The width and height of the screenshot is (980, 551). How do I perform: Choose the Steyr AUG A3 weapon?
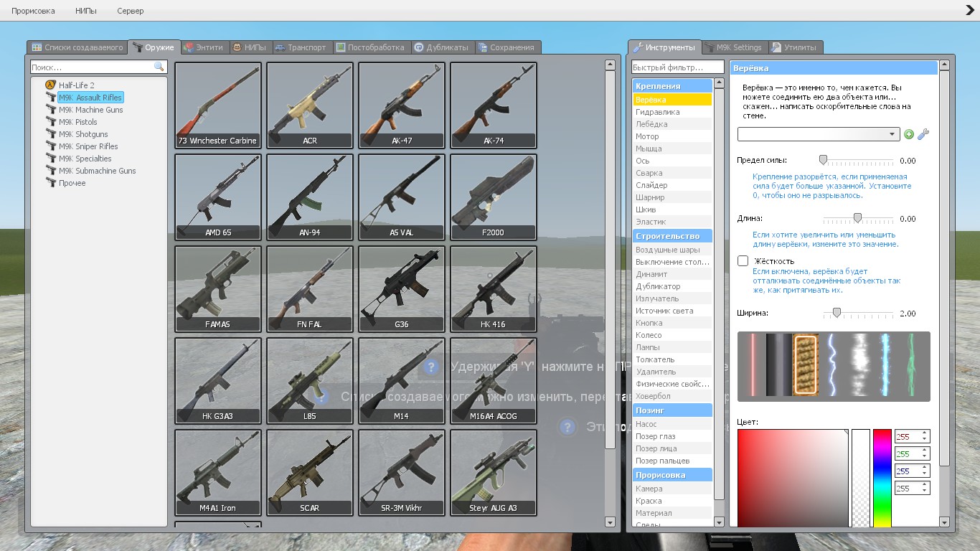click(494, 472)
